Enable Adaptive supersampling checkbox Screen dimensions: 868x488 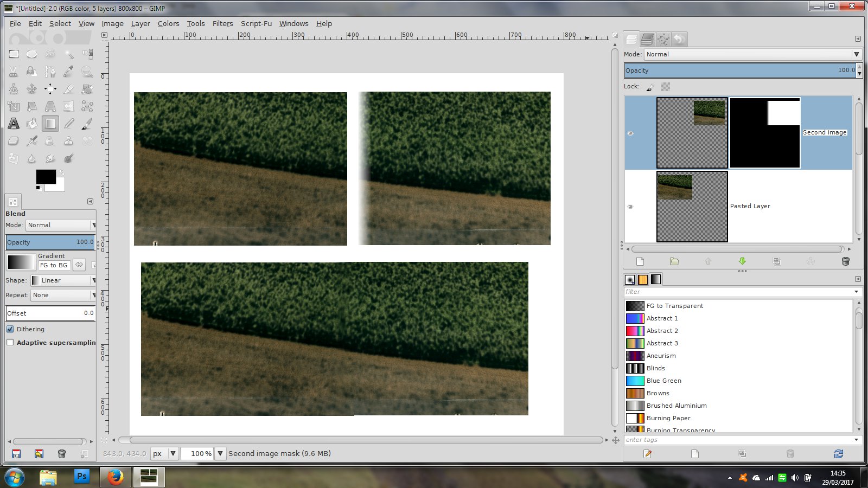pos(10,343)
